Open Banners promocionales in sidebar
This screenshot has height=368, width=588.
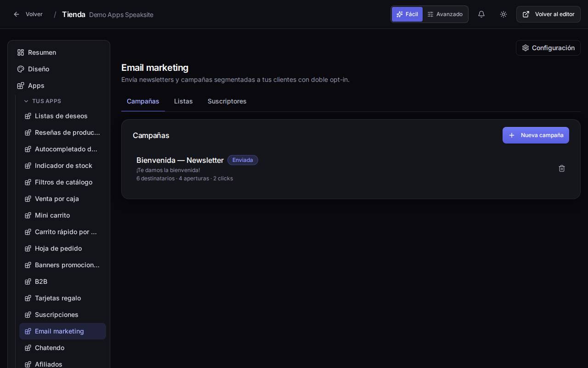point(62,265)
